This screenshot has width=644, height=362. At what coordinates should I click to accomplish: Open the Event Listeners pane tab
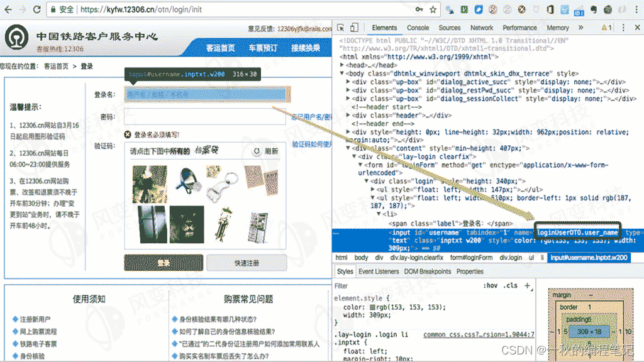point(378,271)
